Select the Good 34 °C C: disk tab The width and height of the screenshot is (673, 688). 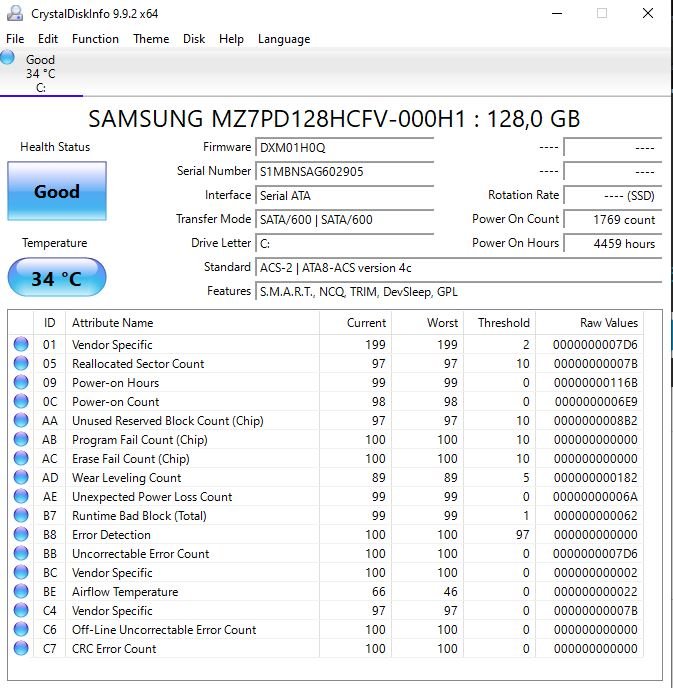click(x=41, y=72)
